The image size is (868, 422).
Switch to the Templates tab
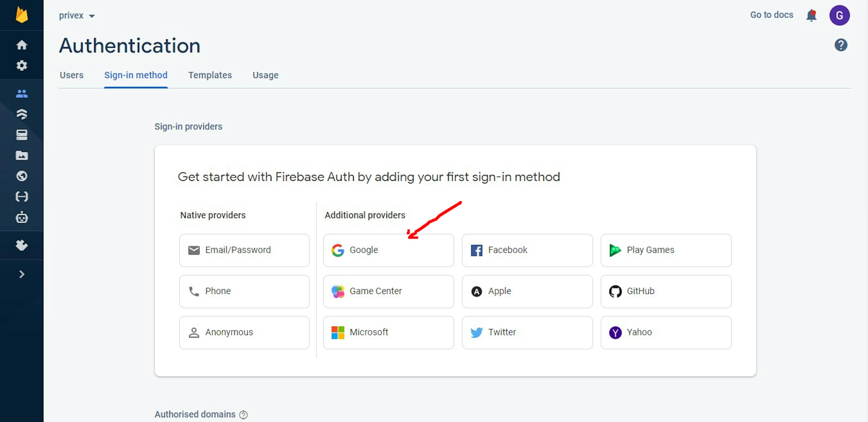(210, 75)
